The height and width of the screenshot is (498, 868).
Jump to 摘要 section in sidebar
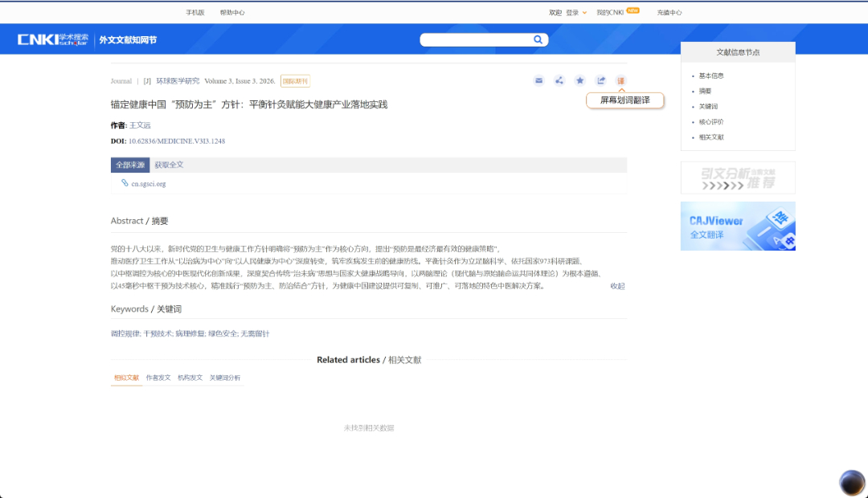tap(705, 92)
